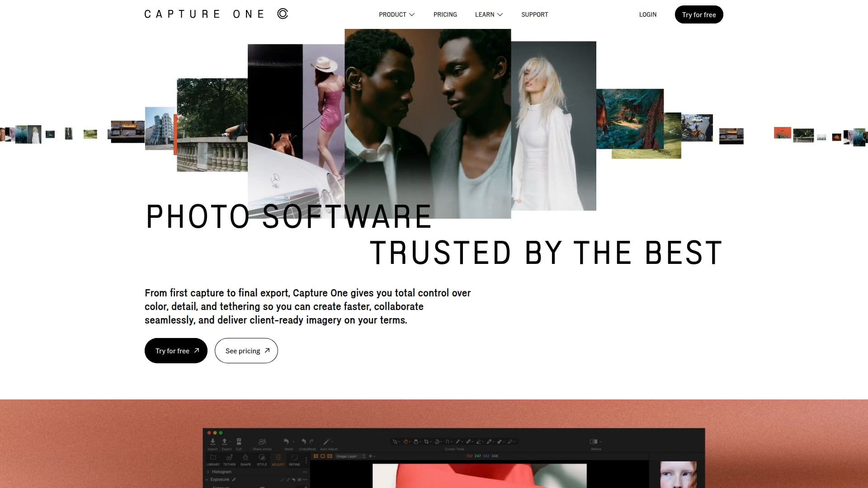This screenshot has height=488, width=868.
Task: Click the header Try for free button
Action: click(698, 14)
